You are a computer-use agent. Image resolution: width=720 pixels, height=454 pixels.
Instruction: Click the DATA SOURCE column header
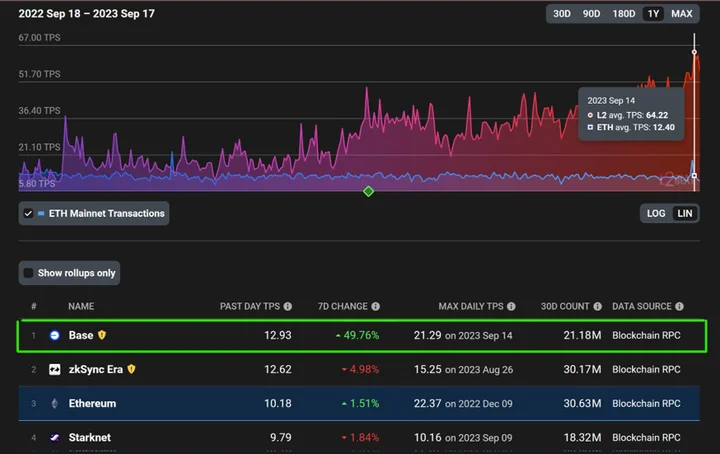click(x=641, y=306)
